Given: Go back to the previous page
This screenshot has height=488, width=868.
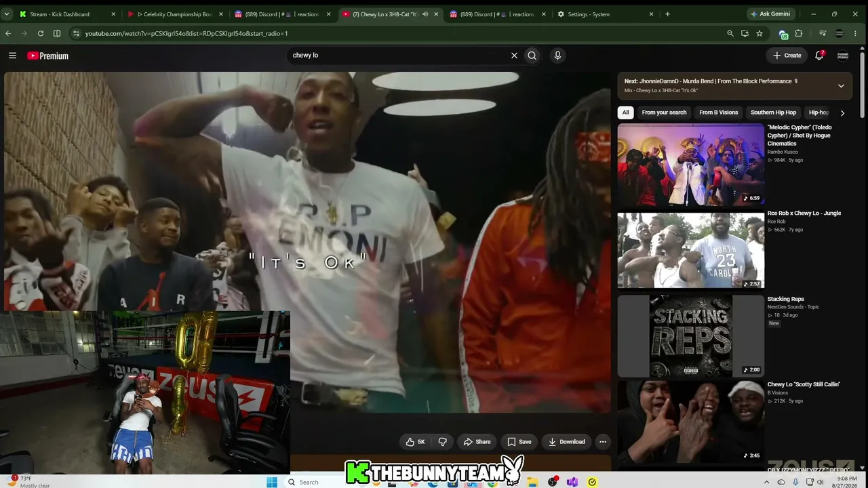Looking at the screenshot, I should [8, 33].
